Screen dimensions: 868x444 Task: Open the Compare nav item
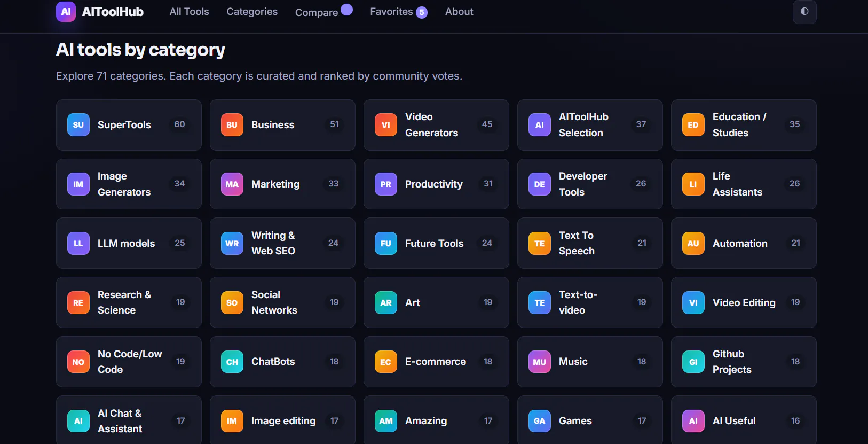click(323, 12)
